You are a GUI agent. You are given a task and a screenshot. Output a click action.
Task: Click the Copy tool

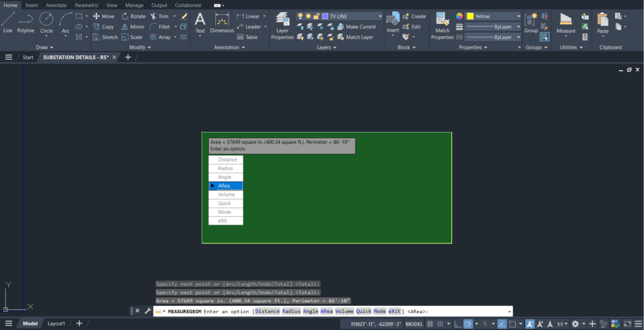tap(104, 27)
